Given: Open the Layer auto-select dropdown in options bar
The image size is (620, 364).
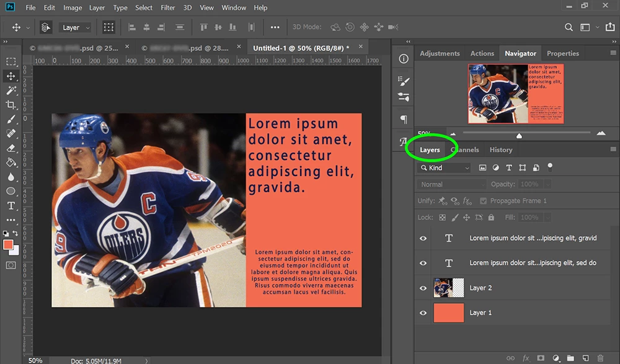Looking at the screenshot, I should 76,27.
